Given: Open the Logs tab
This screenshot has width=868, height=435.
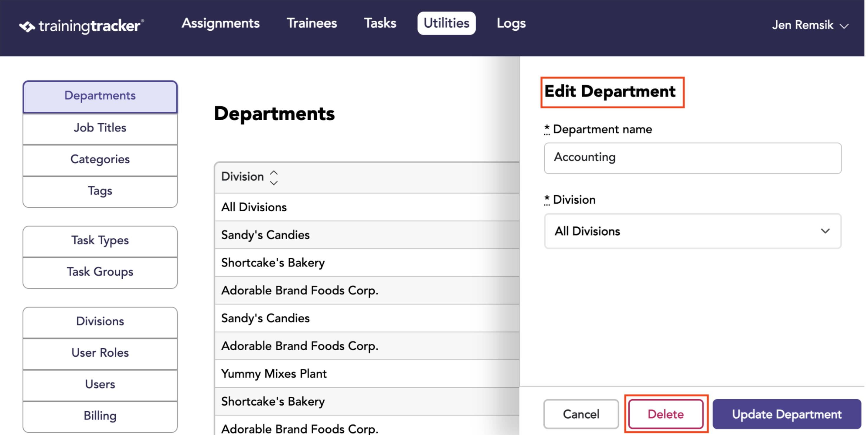Looking at the screenshot, I should (x=511, y=23).
